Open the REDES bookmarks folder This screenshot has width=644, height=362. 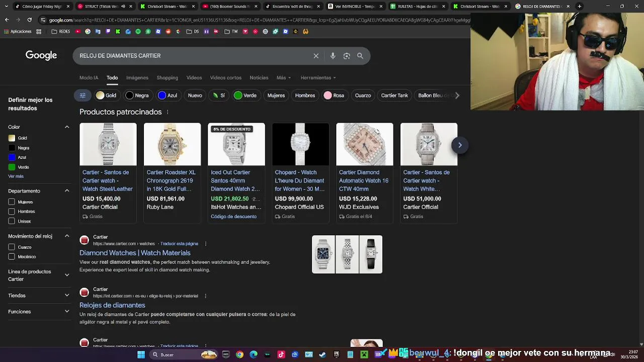(61, 31)
